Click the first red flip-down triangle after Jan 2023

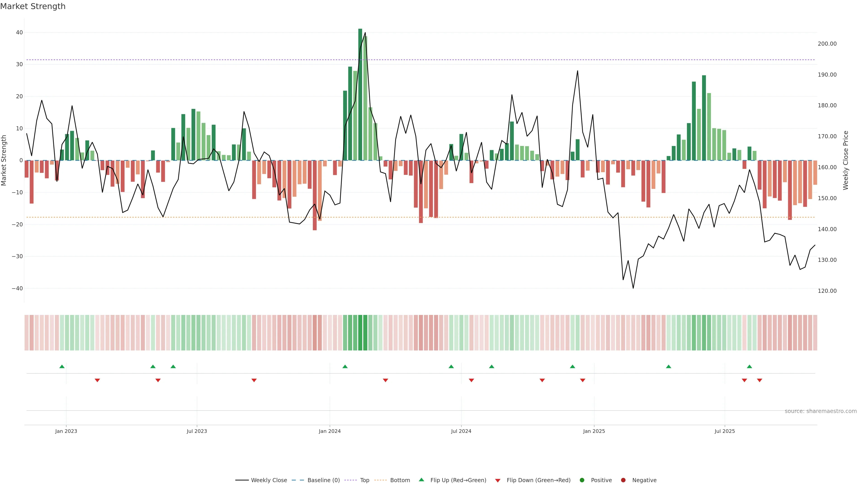(x=97, y=380)
